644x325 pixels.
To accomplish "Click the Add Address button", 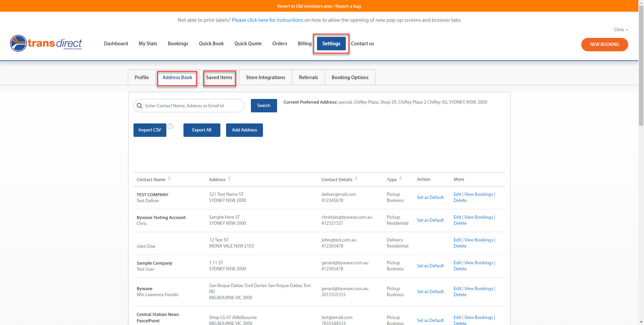I will (x=244, y=130).
